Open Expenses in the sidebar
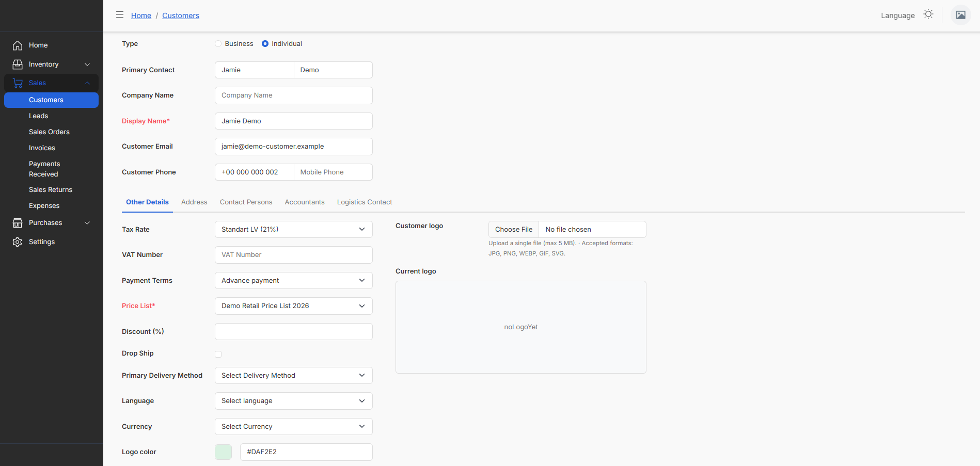The width and height of the screenshot is (980, 466). tap(51, 206)
